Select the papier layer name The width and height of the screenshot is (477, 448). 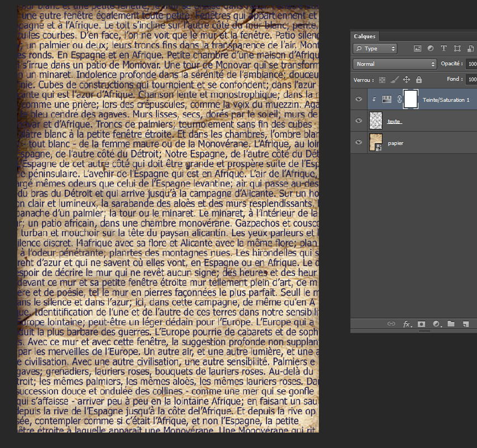click(395, 143)
